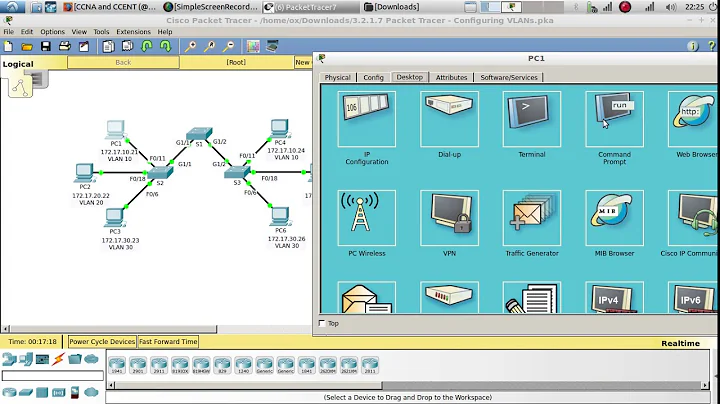This screenshot has width=720, height=404.
Task: Click the Back navigation button
Action: [x=123, y=62]
